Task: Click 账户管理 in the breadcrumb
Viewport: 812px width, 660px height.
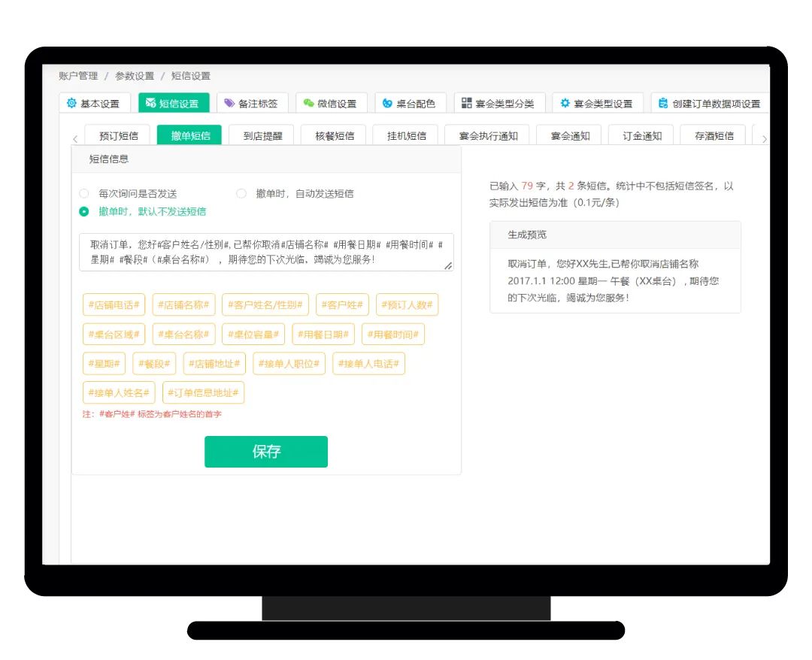Action: 78,76
